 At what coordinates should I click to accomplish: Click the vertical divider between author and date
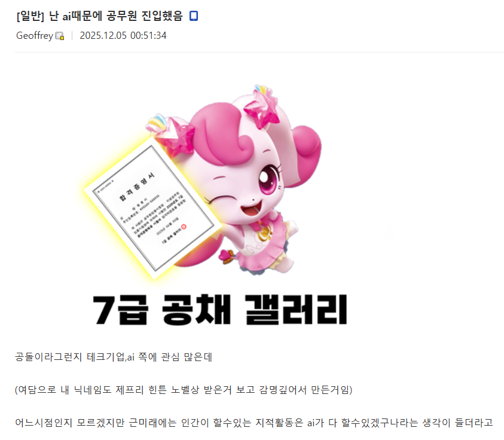(72, 35)
